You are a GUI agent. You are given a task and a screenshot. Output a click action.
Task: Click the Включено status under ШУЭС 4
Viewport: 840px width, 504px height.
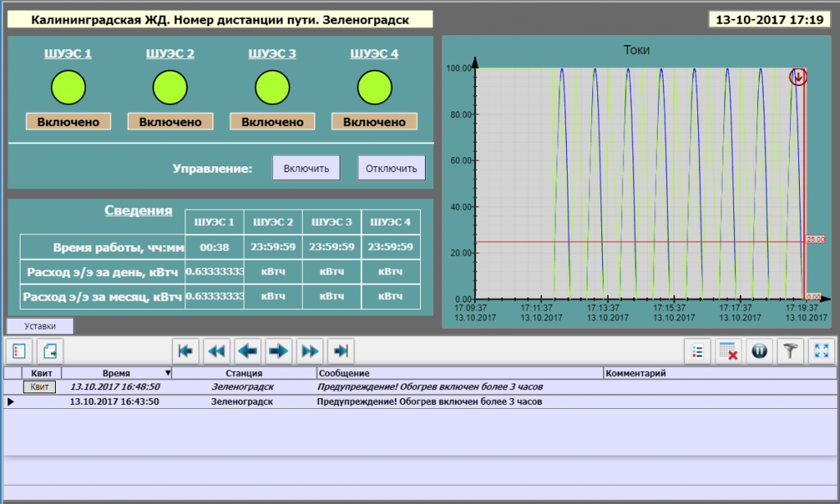tap(374, 121)
